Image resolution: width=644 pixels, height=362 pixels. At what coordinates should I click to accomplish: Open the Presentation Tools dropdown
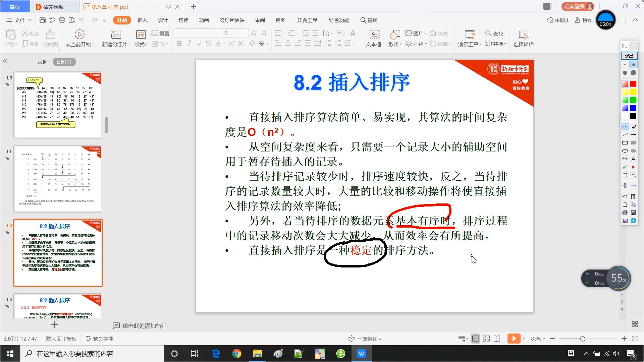tap(470, 38)
